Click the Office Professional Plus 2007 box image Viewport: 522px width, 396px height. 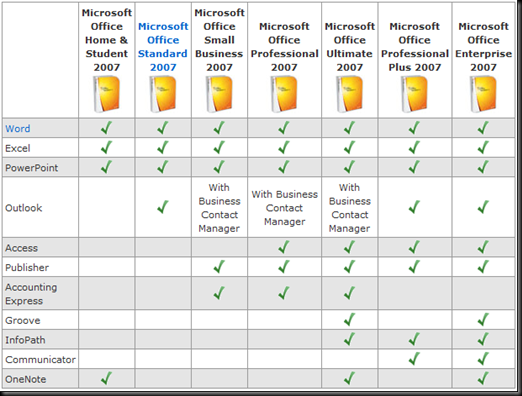(414, 94)
